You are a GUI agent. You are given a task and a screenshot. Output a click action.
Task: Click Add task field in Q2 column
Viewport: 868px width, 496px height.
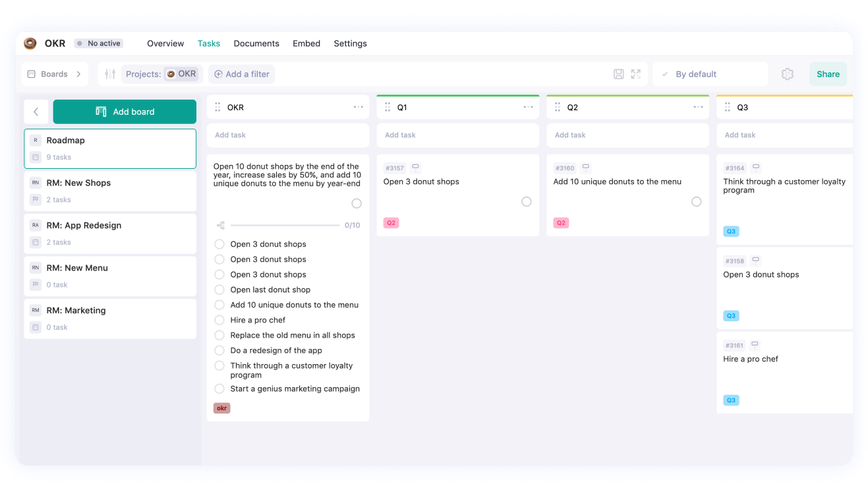(x=628, y=135)
